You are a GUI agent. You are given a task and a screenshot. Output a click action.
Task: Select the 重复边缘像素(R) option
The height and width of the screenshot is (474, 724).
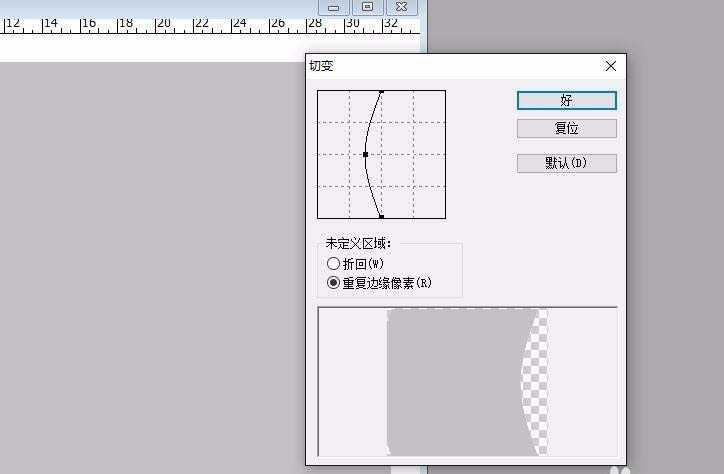pyautogui.click(x=379, y=282)
